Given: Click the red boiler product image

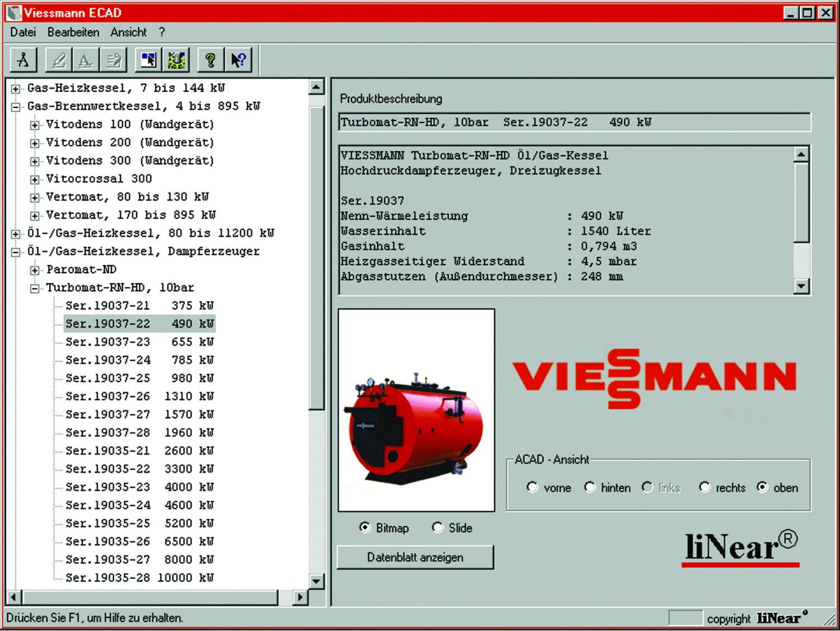Looking at the screenshot, I should [417, 410].
